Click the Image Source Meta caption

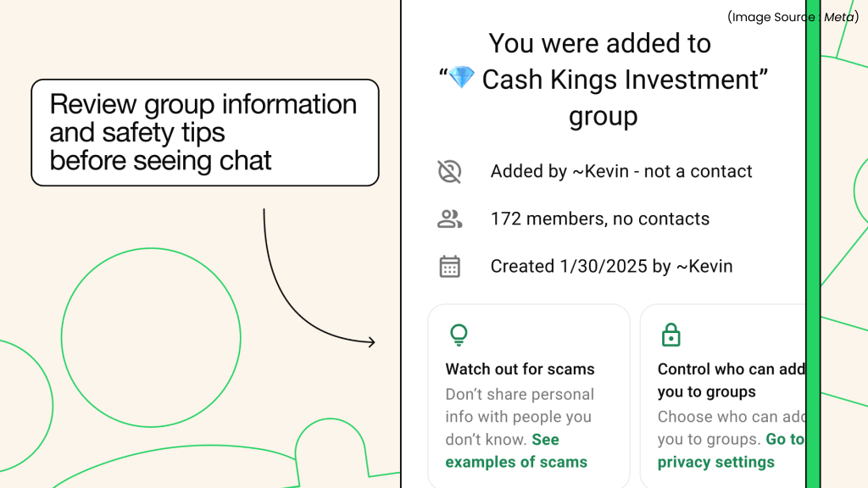(792, 17)
